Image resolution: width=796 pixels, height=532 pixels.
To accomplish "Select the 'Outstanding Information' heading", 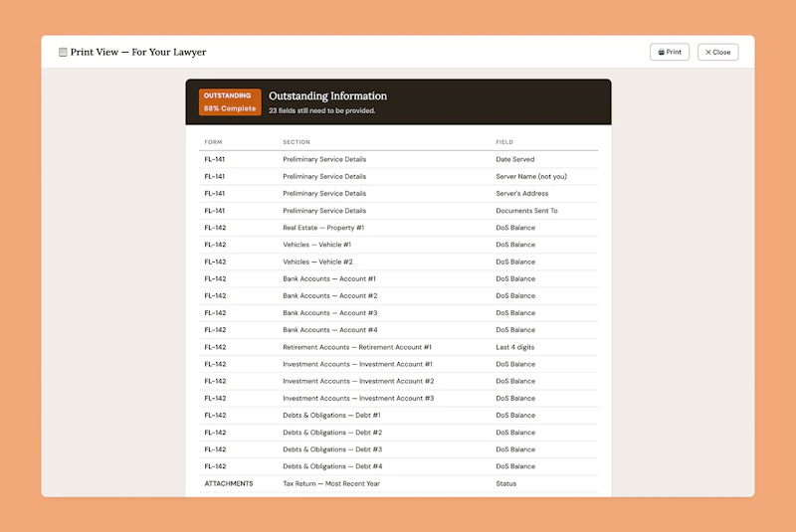I will click(x=327, y=95).
